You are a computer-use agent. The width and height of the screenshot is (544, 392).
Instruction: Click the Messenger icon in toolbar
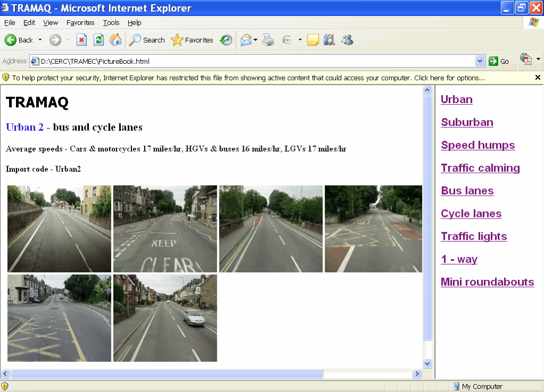pyautogui.click(x=347, y=40)
